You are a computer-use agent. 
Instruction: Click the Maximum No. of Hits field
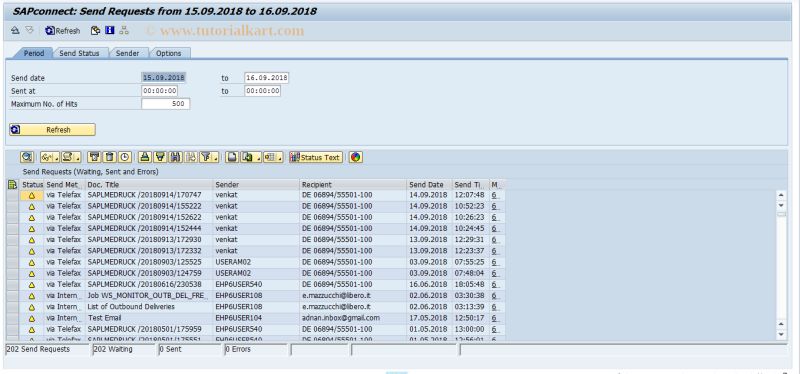166,104
